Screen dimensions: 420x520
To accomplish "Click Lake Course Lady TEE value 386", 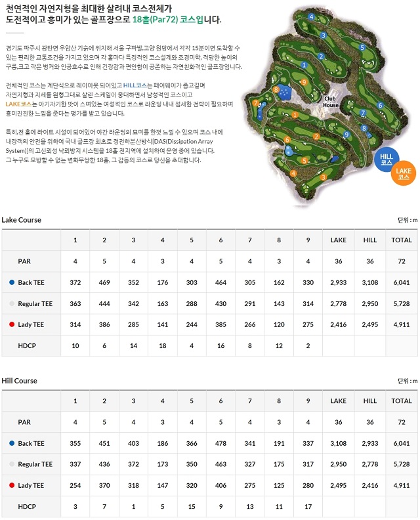I will click(x=104, y=324).
